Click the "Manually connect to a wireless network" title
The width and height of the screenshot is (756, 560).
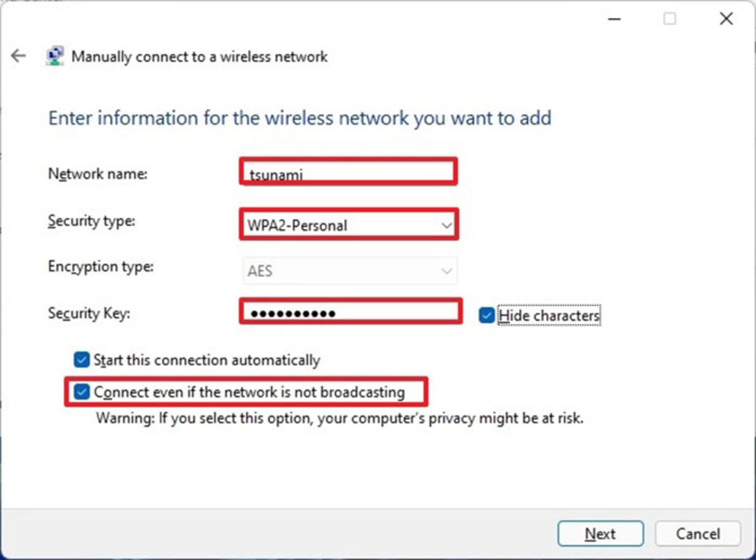[x=199, y=57]
